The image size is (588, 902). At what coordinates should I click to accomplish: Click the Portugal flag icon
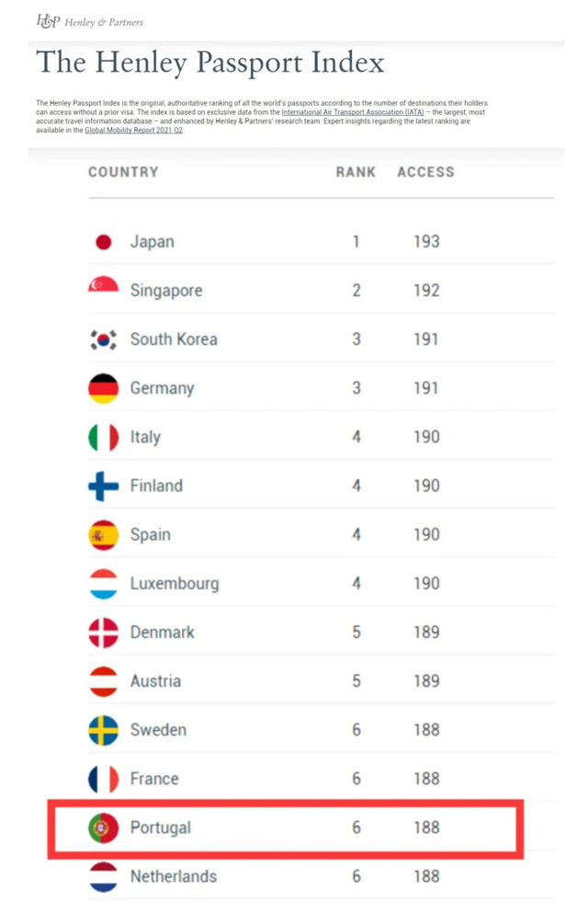104,828
